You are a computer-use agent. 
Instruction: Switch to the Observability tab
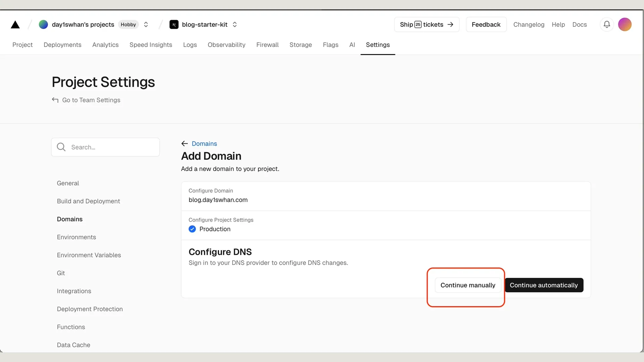(226, 45)
